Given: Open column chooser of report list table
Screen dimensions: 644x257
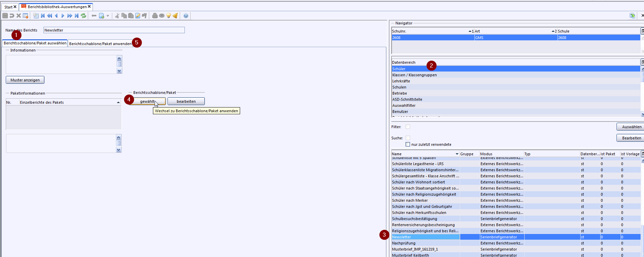Looking at the screenshot, I should pyautogui.click(x=642, y=154).
